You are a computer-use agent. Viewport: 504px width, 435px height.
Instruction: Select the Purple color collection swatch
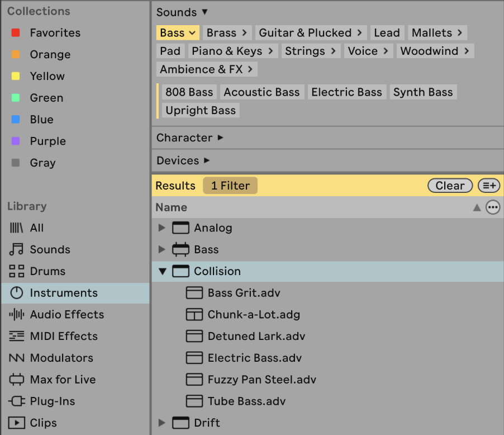[16, 141]
